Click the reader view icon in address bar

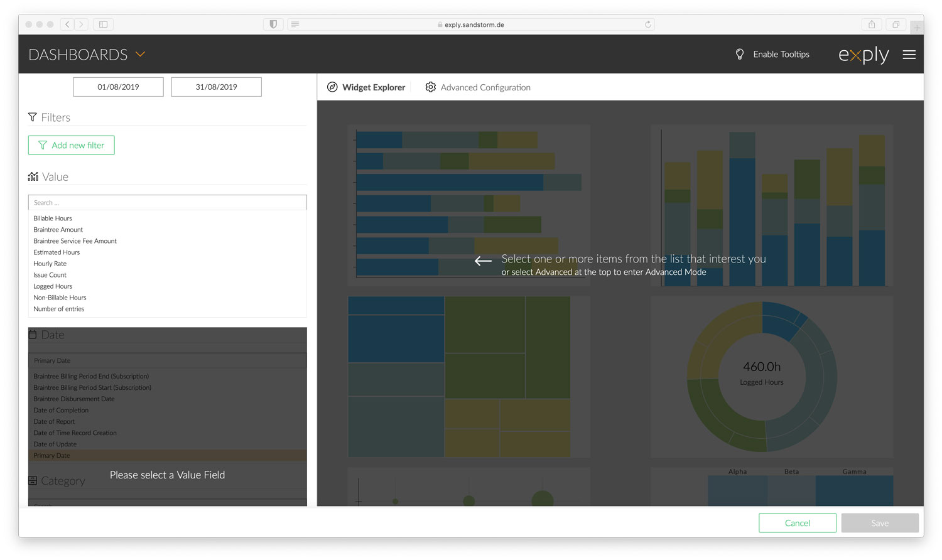[x=295, y=24]
